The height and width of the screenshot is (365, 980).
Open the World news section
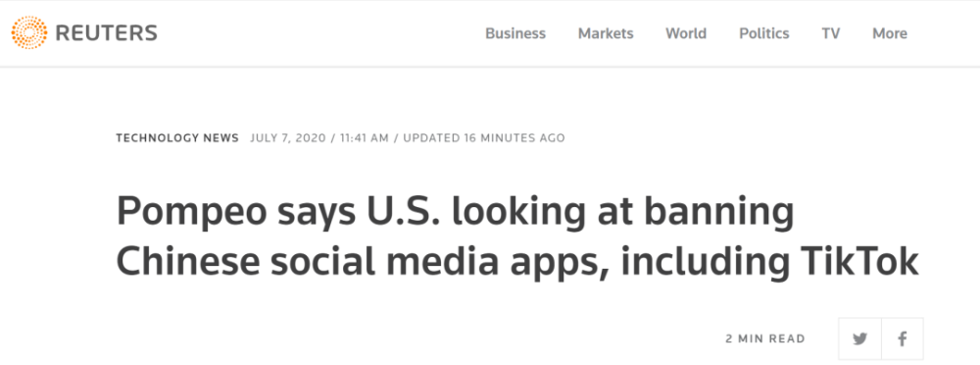click(686, 33)
